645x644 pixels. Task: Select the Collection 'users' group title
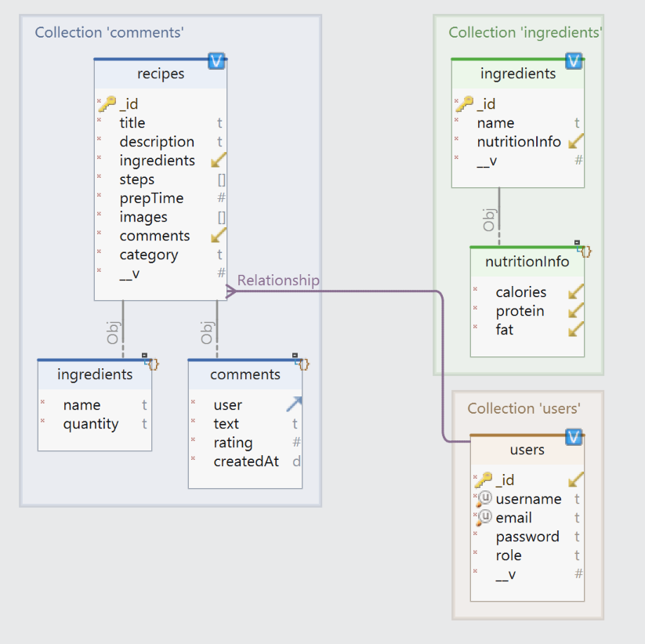click(x=524, y=409)
